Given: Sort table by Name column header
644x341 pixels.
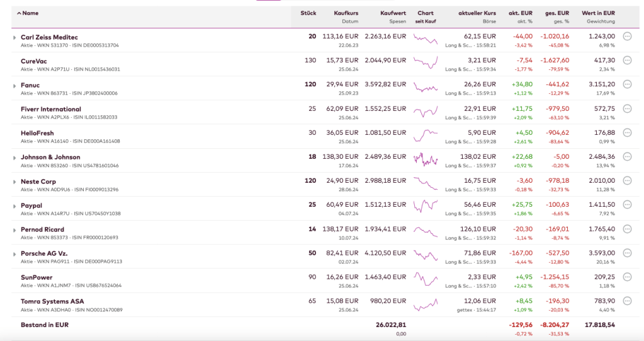Looking at the screenshot, I should 30,13.
